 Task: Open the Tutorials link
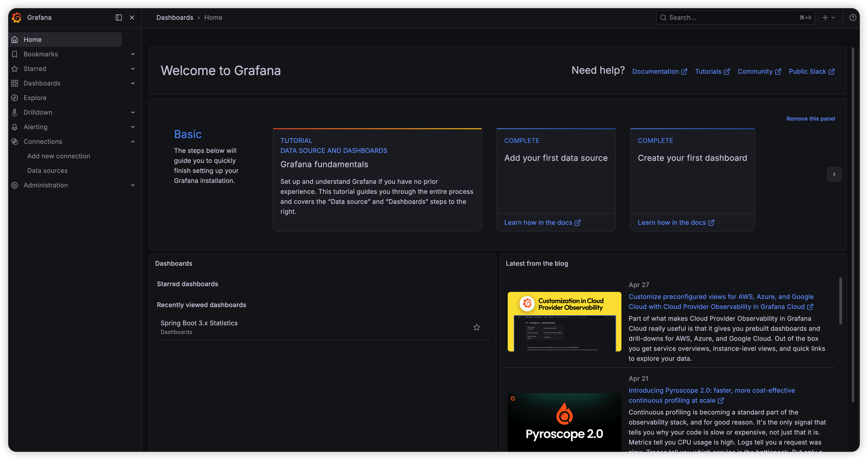[712, 71]
